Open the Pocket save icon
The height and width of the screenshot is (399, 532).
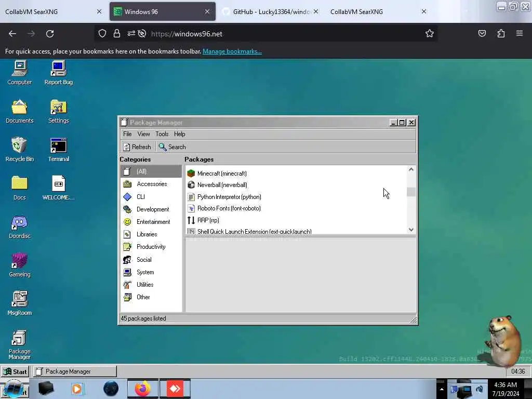482,34
